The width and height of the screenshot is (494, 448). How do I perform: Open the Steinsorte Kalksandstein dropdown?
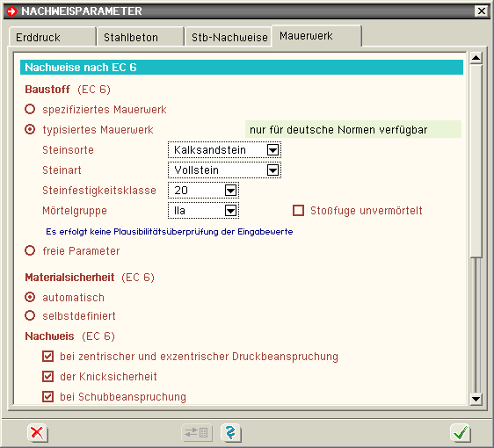click(224, 150)
